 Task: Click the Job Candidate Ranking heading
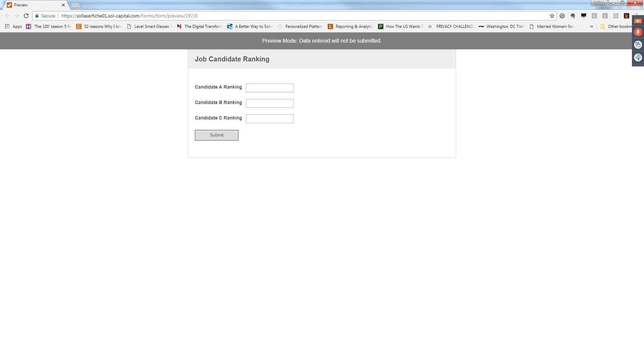(x=232, y=59)
